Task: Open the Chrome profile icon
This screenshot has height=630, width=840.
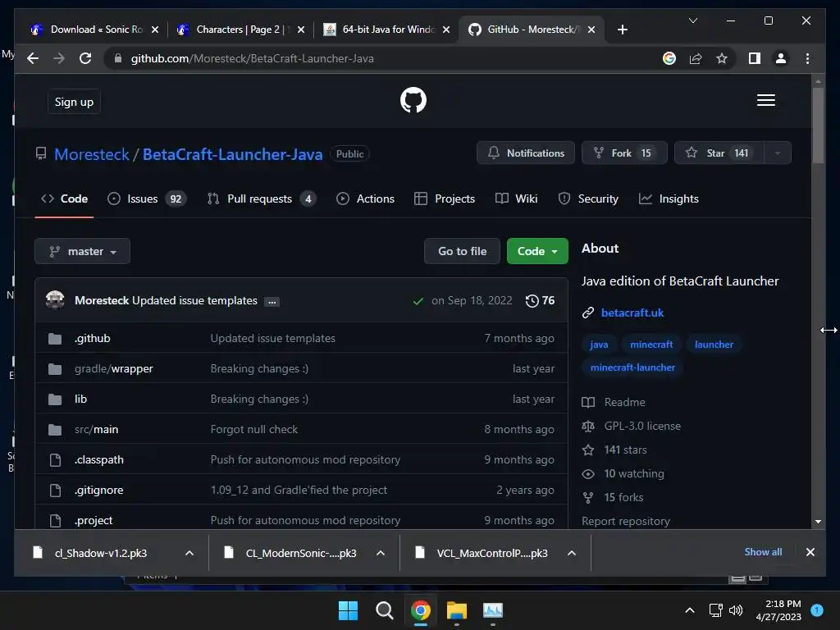Action: 781,58
